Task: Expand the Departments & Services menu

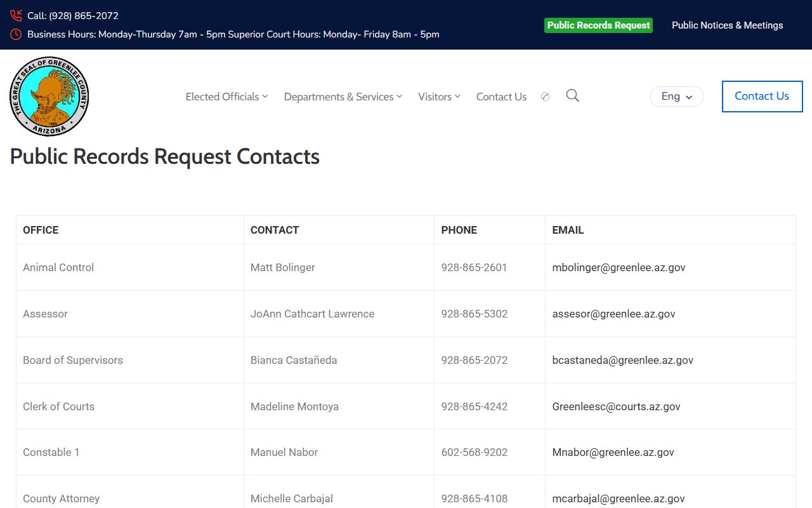Action: [x=343, y=97]
